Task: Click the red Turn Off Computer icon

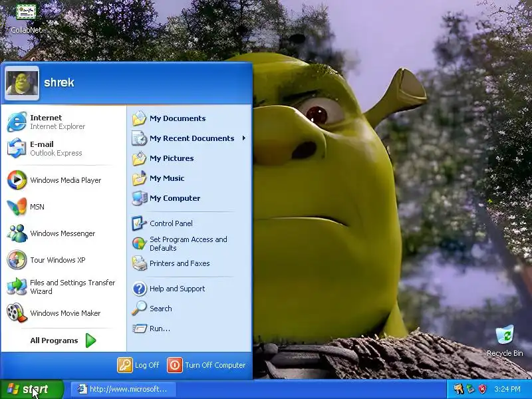Action: coord(175,365)
